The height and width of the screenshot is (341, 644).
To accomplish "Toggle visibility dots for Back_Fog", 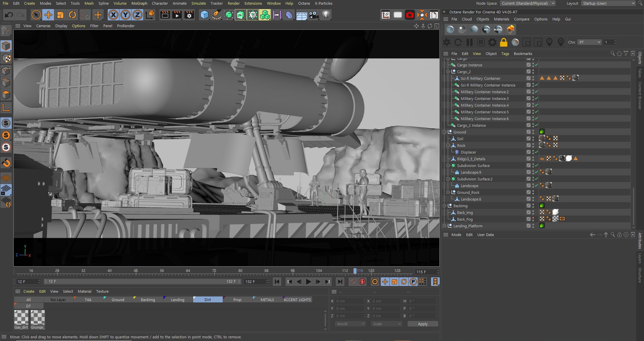I will click(x=533, y=219).
